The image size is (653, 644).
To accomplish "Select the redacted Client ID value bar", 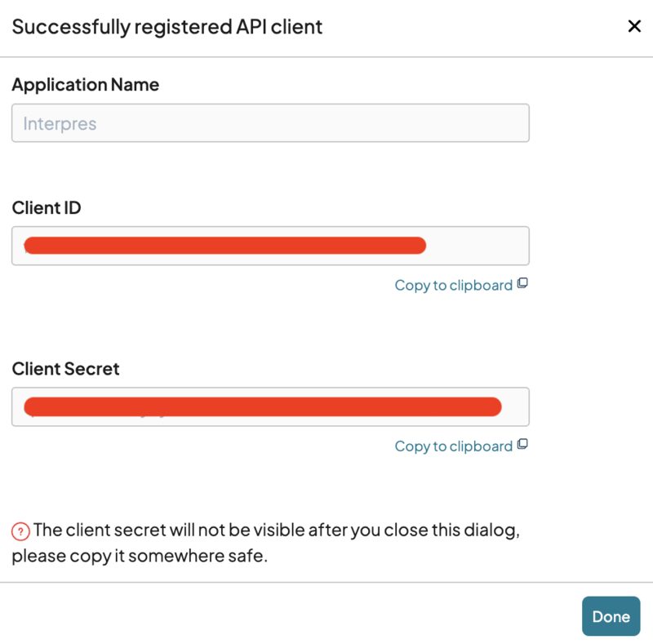I will (224, 245).
